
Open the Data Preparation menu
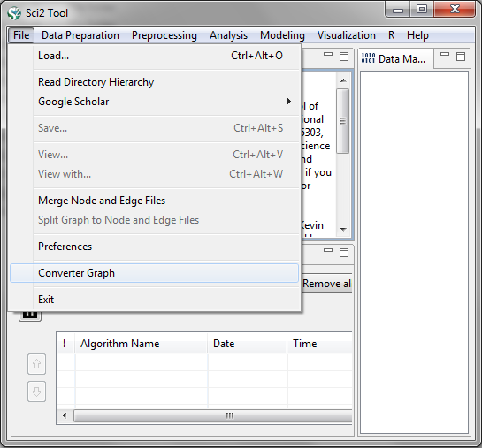pos(80,35)
